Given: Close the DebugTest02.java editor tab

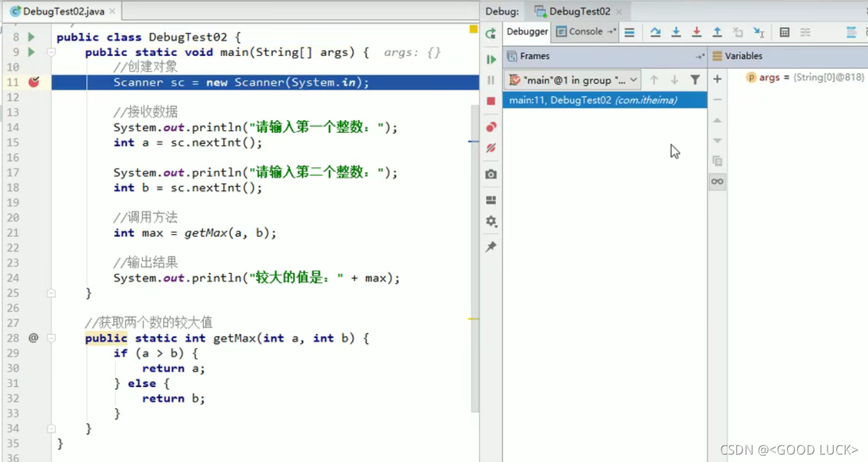Looking at the screenshot, I should [x=112, y=11].
